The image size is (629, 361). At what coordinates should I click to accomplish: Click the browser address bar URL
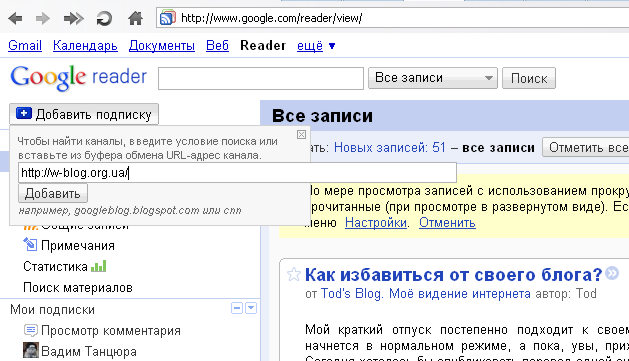272,18
